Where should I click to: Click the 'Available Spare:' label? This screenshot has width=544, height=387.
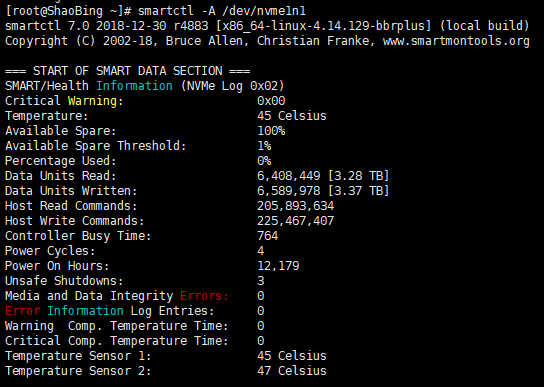pyautogui.click(x=60, y=131)
